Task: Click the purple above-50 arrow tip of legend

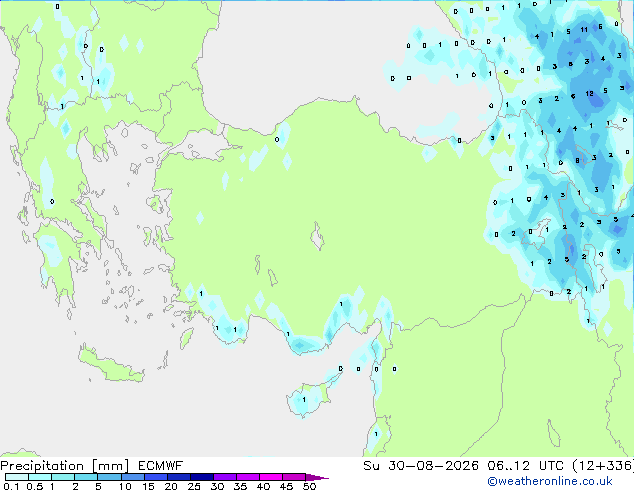Action: (x=317, y=477)
